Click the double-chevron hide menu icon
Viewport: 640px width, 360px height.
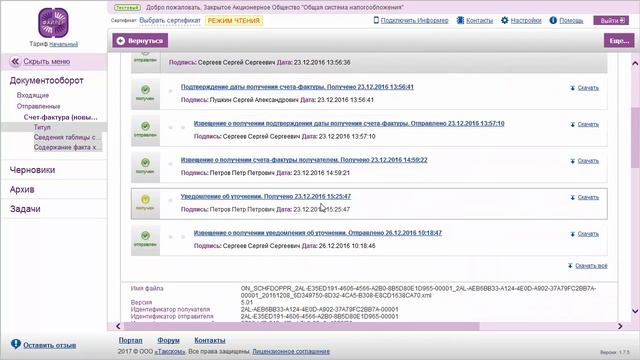click(x=15, y=62)
